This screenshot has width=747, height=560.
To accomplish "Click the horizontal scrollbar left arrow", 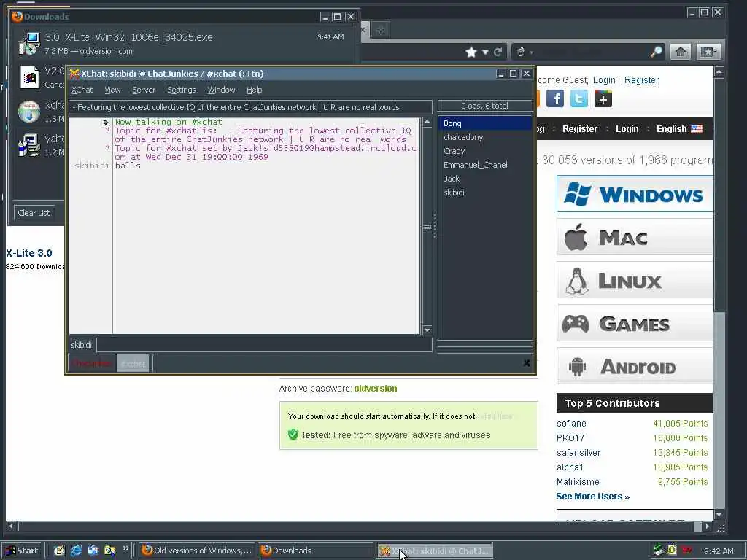I will tap(11, 526).
